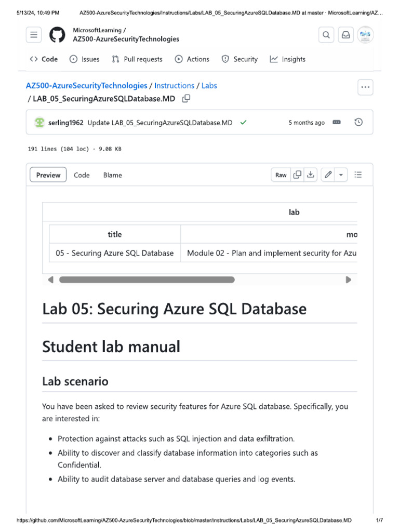Viewport: 399px width, 532px height.
Task: Expand the commit message ellipsis
Action: coord(336,123)
